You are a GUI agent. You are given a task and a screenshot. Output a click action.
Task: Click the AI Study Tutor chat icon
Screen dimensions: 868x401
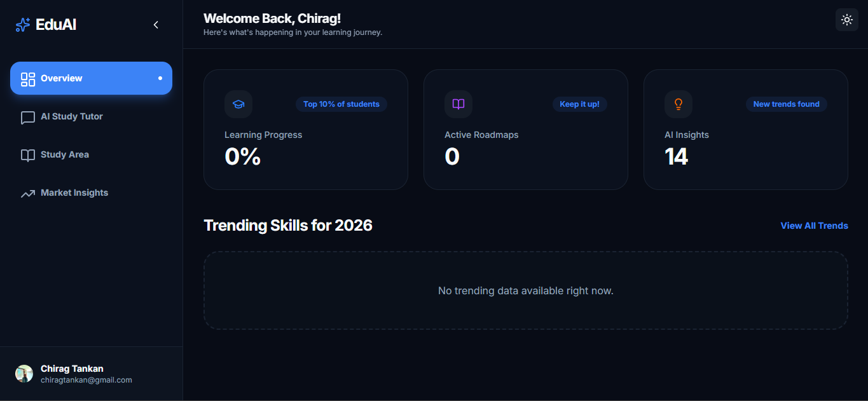pyautogui.click(x=28, y=118)
